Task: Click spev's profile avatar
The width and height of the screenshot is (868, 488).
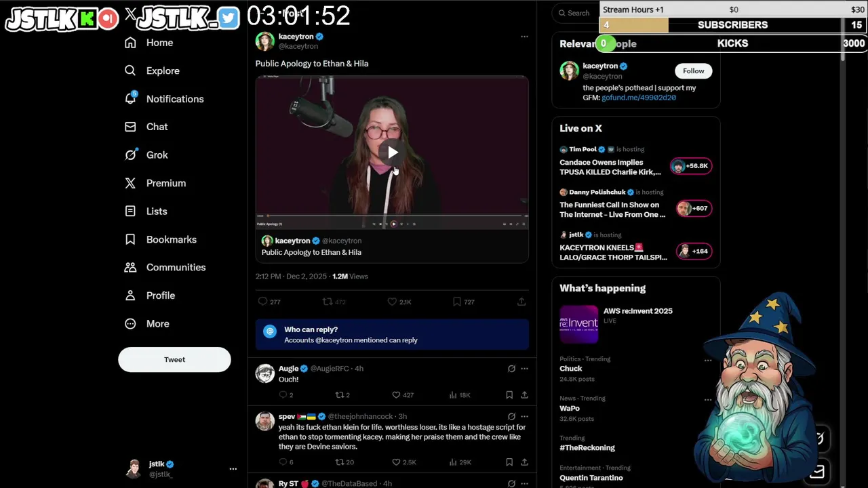Action: (x=265, y=421)
